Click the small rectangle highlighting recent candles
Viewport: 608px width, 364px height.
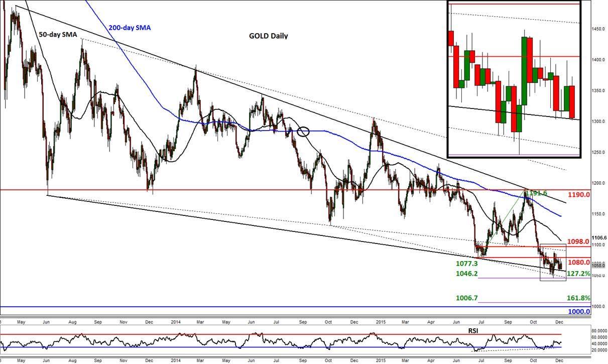pos(553,263)
